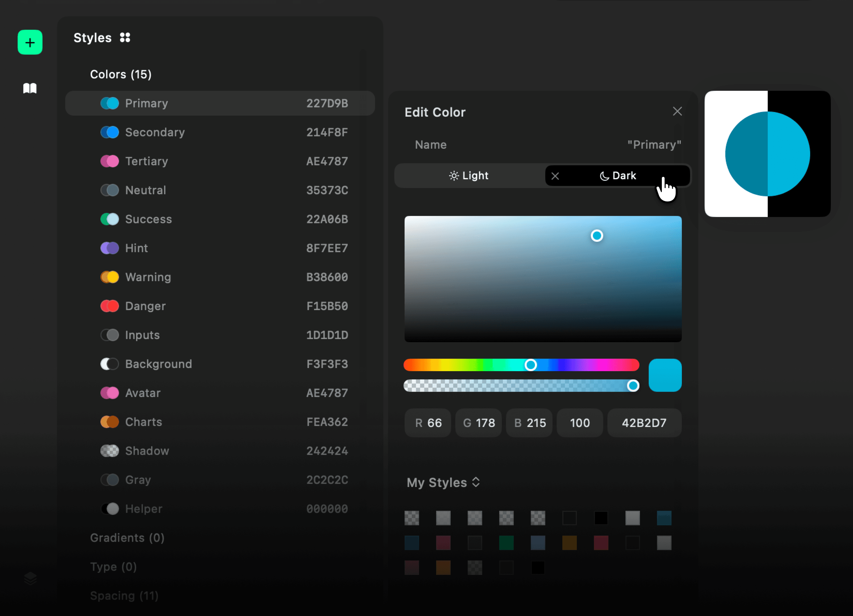The width and height of the screenshot is (853, 616).
Task: Edit the R 66 red value field
Action: [428, 423]
